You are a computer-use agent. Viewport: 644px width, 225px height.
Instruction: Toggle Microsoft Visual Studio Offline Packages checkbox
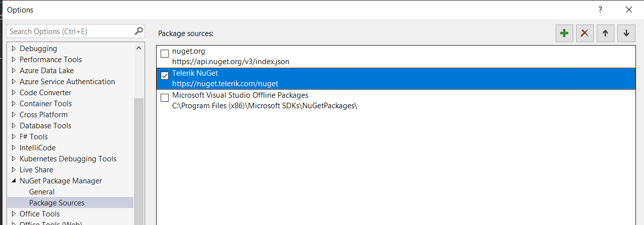pyautogui.click(x=165, y=98)
